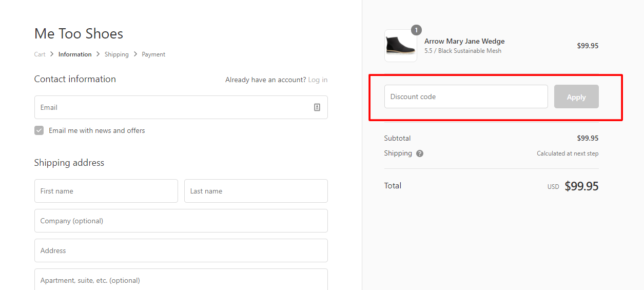Viewport: 644px width, 290px height.
Task: Open the Cart breadcrumb link
Action: pos(40,54)
